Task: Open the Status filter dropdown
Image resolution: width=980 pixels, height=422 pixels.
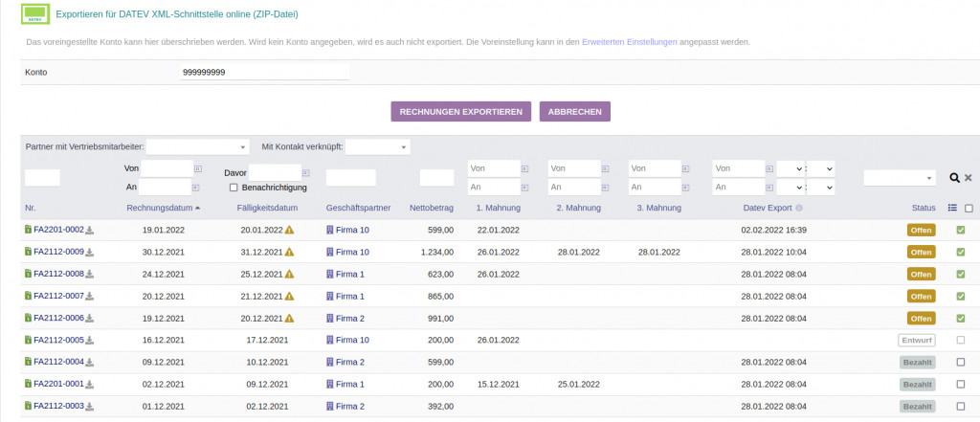Action: tap(900, 178)
